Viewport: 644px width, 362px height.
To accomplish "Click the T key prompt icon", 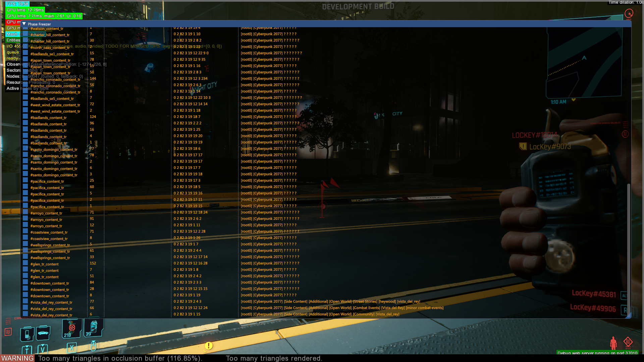I will point(27,350).
